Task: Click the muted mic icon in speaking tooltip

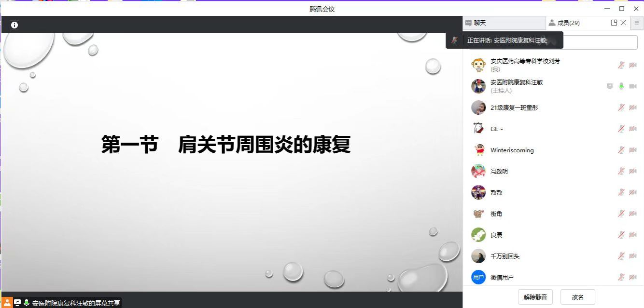Action: pyautogui.click(x=454, y=40)
